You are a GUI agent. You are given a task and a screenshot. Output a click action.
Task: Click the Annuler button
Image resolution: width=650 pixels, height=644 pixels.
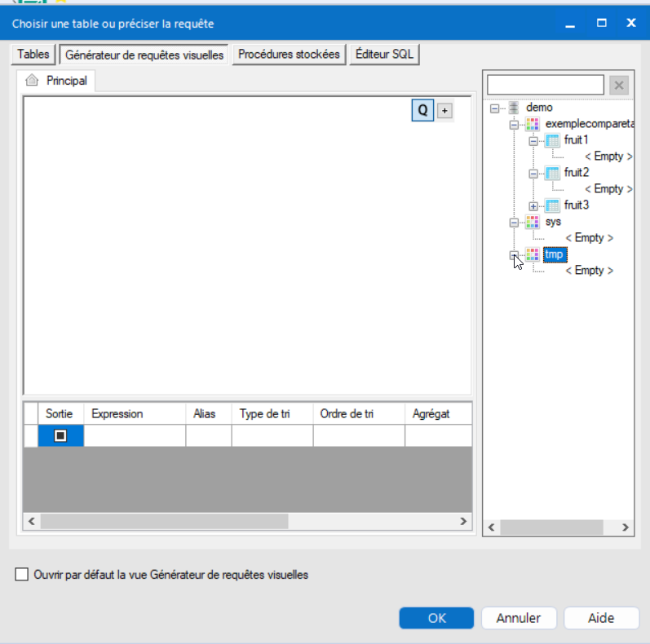[x=519, y=618]
